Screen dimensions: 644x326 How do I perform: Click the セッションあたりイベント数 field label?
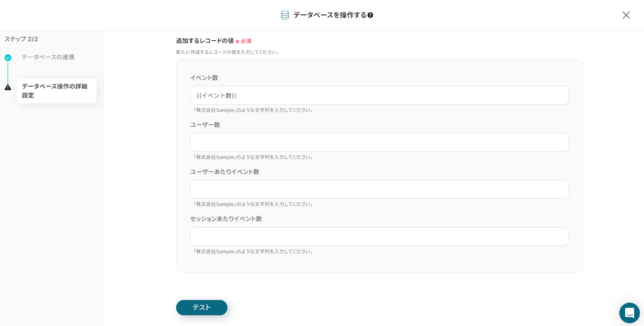pyautogui.click(x=226, y=219)
